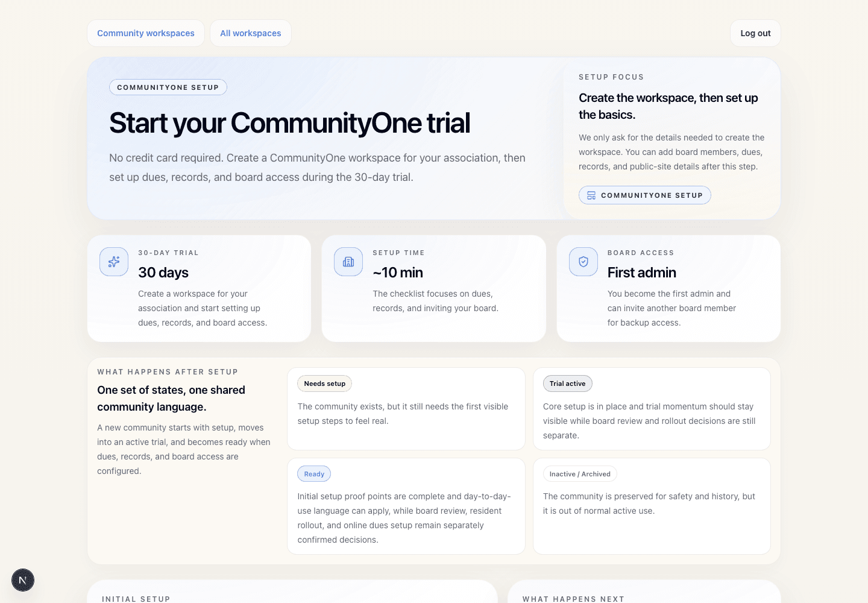Click the heading 'First admin'

(x=642, y=273)
